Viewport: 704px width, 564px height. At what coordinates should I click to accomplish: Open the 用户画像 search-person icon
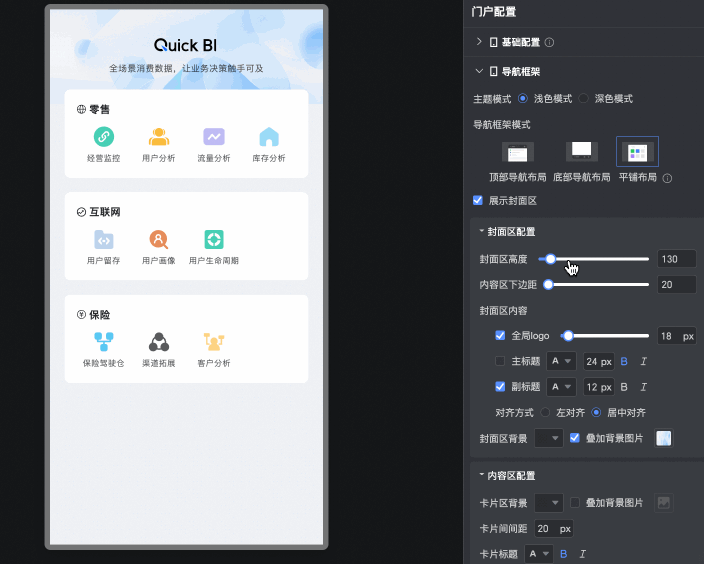click(x=159, y=239)
